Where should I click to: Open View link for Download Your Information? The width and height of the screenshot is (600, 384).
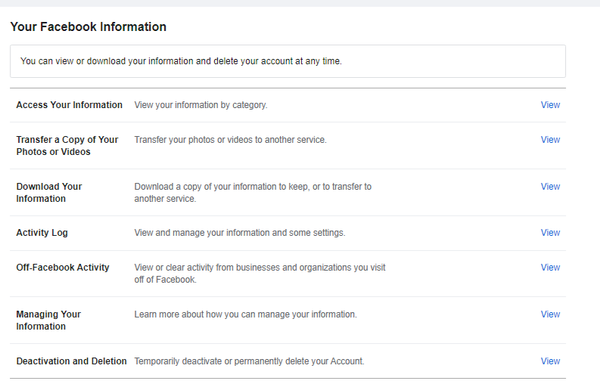pos(550,186)
